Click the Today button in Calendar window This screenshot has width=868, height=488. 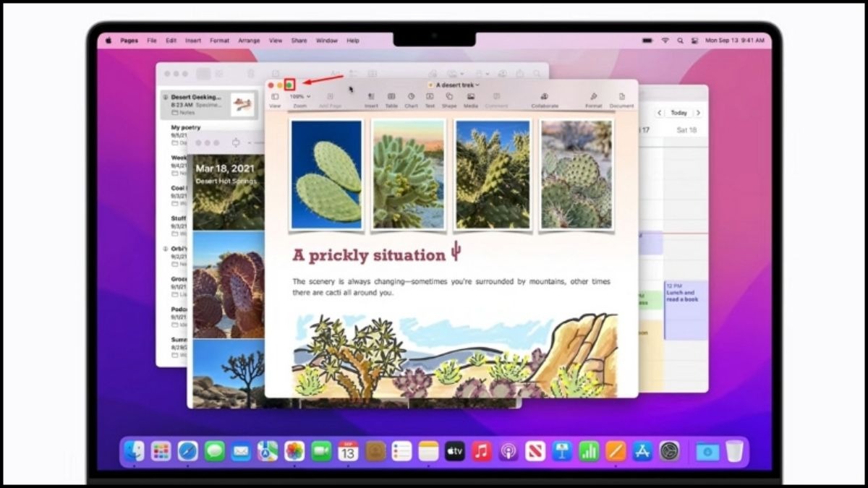pyautogui.click(x=678, y=113)
